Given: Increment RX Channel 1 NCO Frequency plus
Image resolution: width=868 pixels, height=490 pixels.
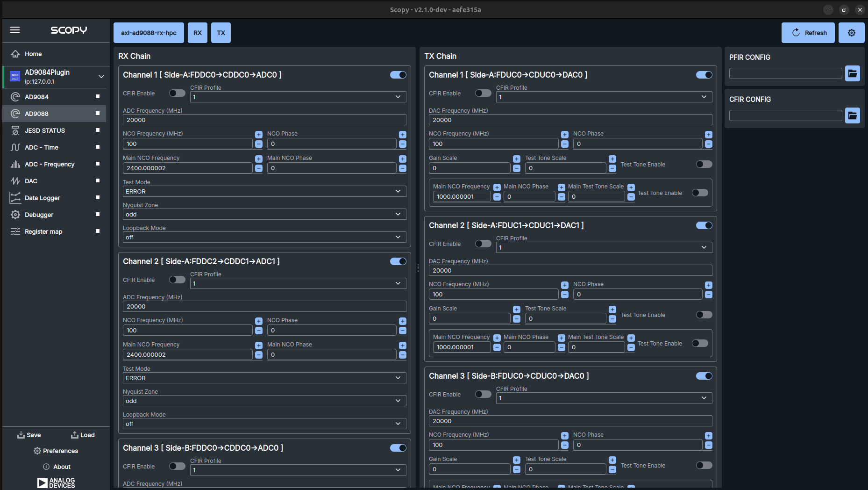Looking at the screenshot, I should pyautogui.click(x=259, y=135).
